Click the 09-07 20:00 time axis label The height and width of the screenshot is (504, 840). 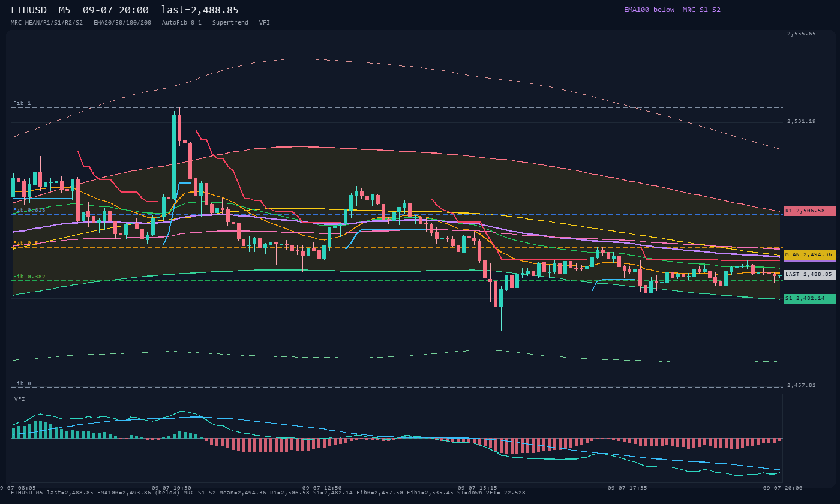[x=783, y=488]
